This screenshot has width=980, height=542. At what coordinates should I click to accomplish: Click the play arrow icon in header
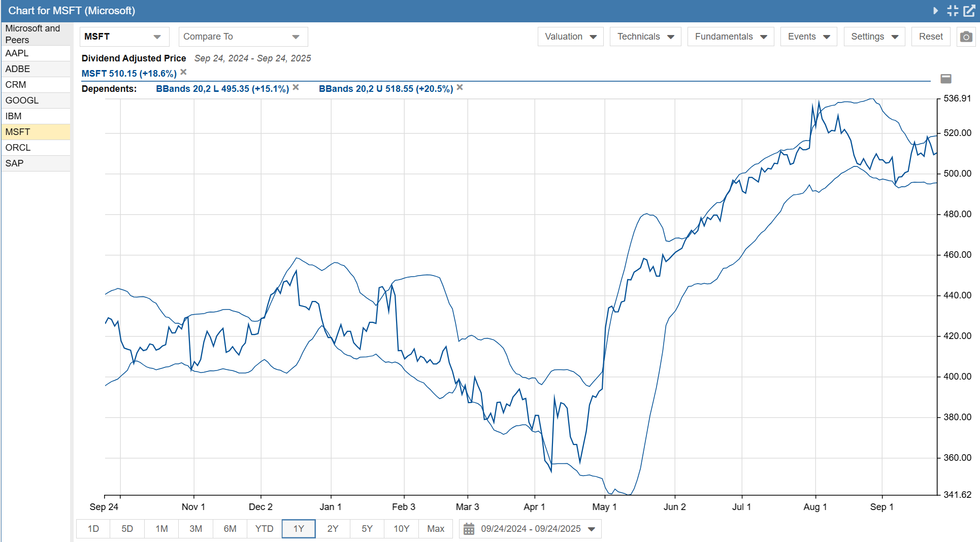tap(935, 11)
